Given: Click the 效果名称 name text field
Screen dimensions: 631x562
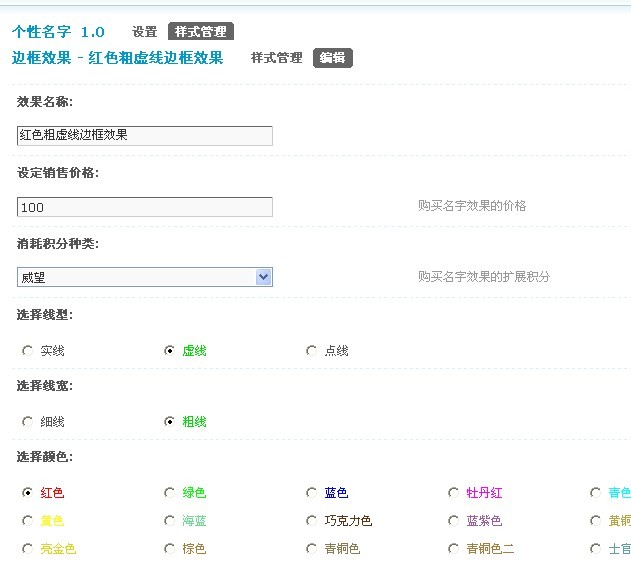Looking at the screenshot, I should click(x=144, y=135).
